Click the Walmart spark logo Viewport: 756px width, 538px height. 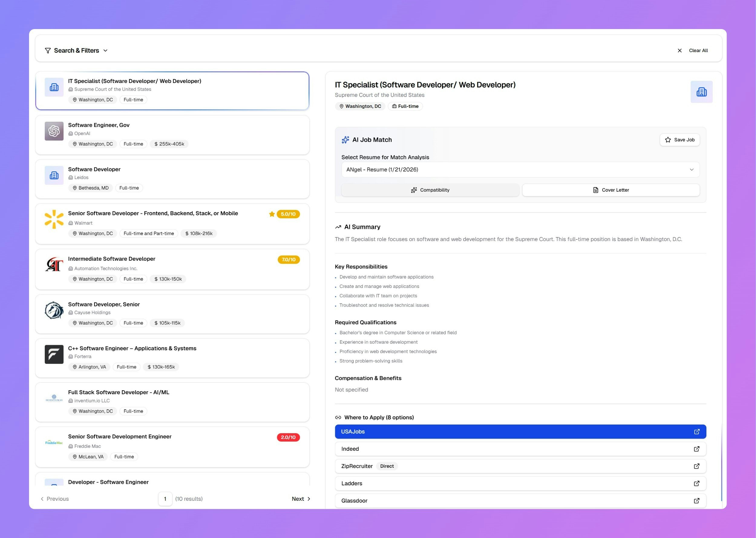click(54, 219)
